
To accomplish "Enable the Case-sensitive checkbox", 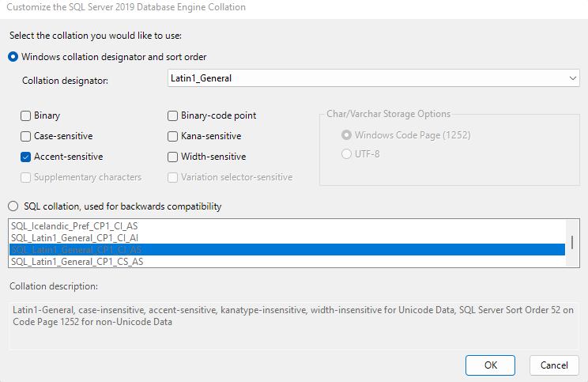I will (x=26, y=136).
